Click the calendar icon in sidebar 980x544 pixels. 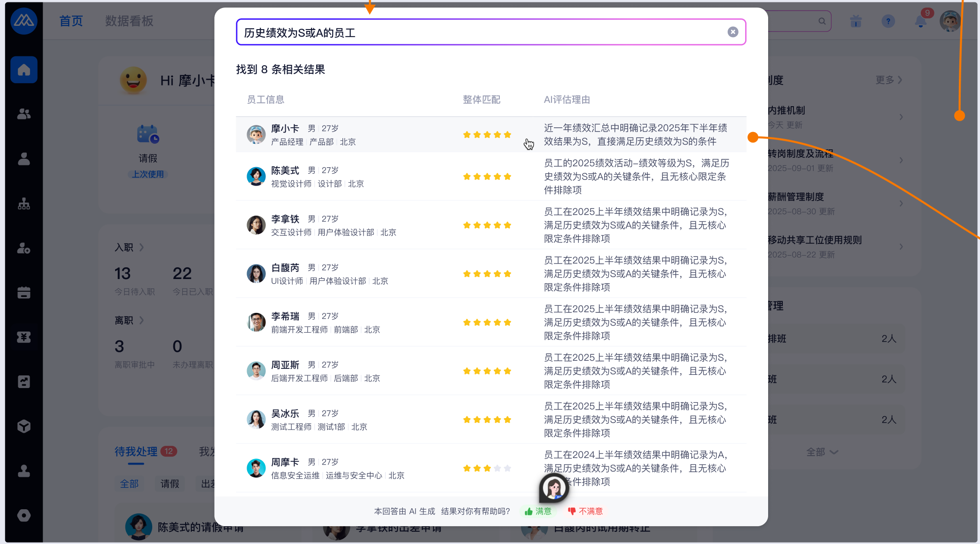click(x=24, y=293)
